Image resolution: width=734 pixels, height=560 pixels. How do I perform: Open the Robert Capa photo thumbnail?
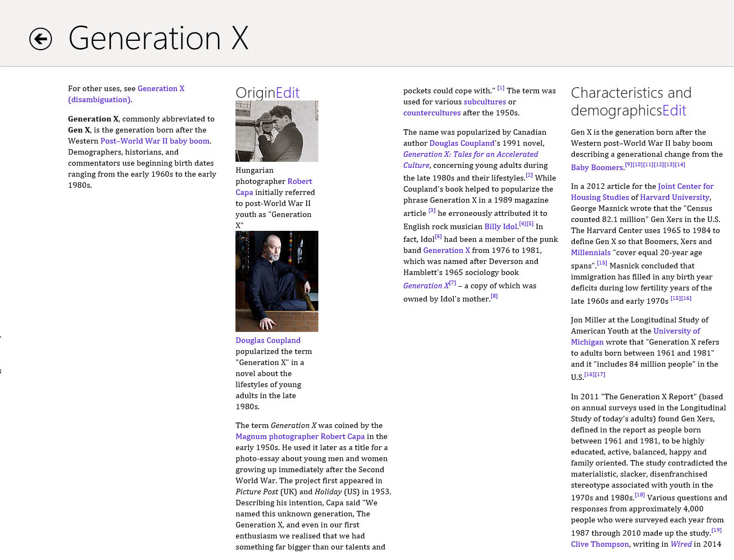pos(277,131)
